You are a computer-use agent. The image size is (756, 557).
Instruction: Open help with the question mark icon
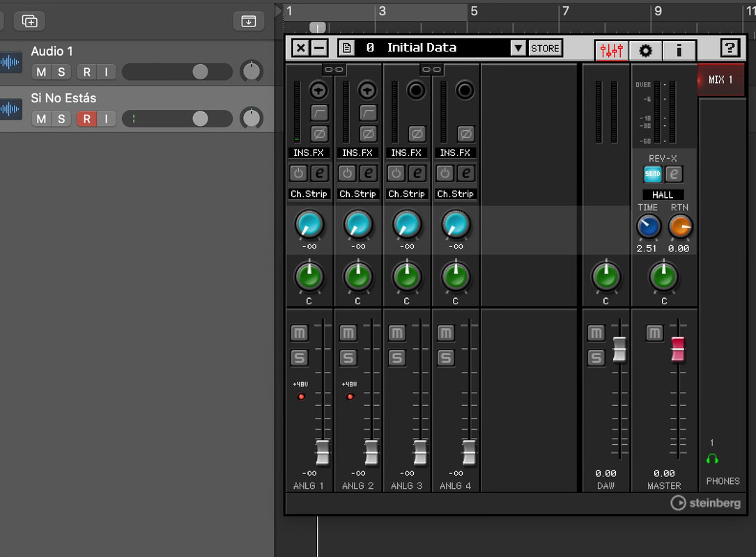click(730, 48)
